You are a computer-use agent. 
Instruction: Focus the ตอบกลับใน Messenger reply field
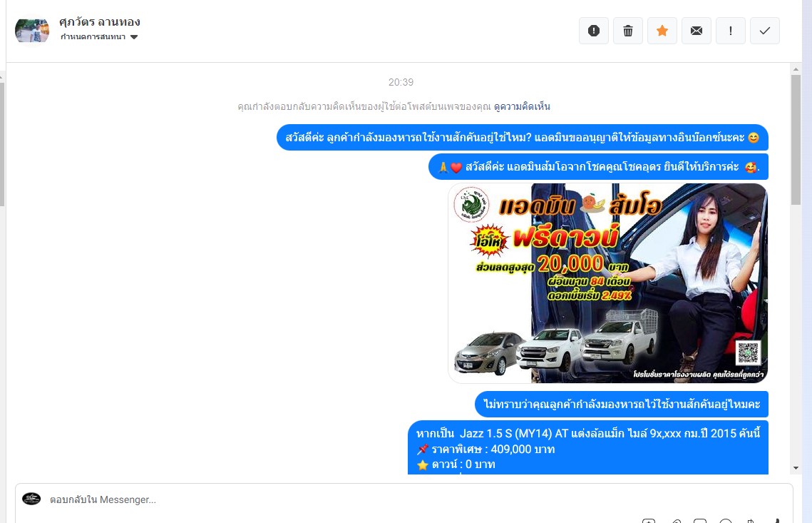tap(404, 499)
